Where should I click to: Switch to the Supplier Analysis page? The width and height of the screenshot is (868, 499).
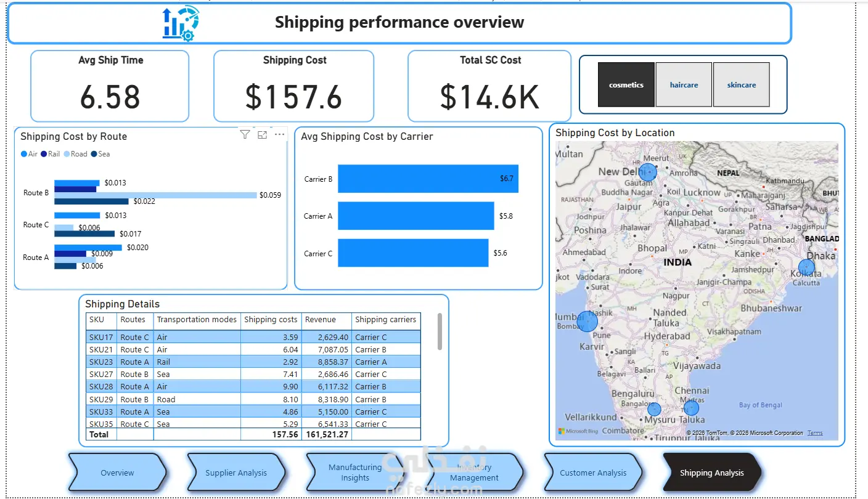(236, 473)
